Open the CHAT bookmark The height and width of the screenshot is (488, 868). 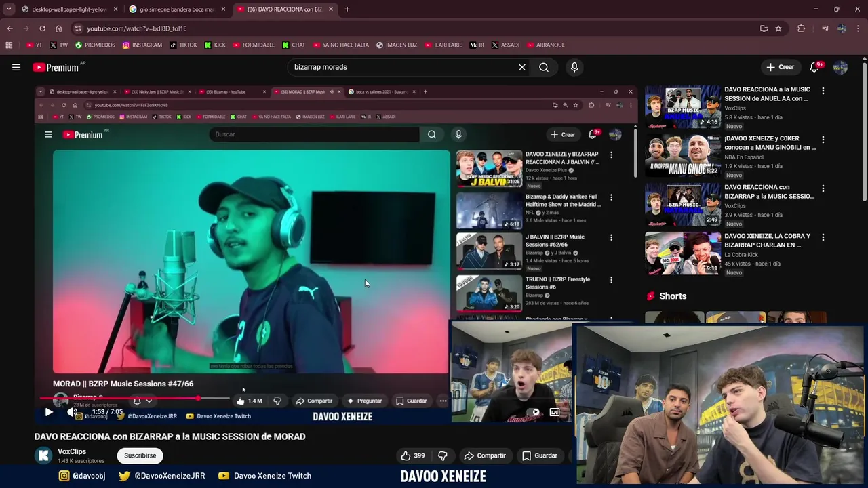(x=294, y=45)
